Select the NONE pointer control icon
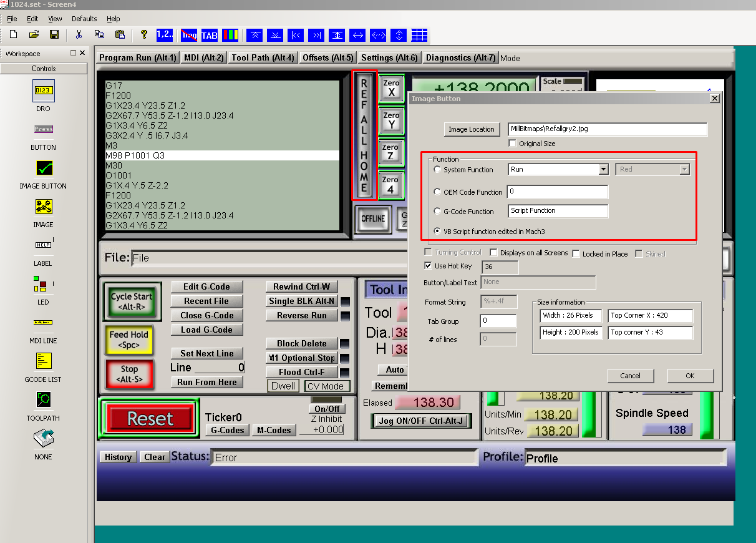This screenshot has height=543, width=756. [x=44, y=439]
